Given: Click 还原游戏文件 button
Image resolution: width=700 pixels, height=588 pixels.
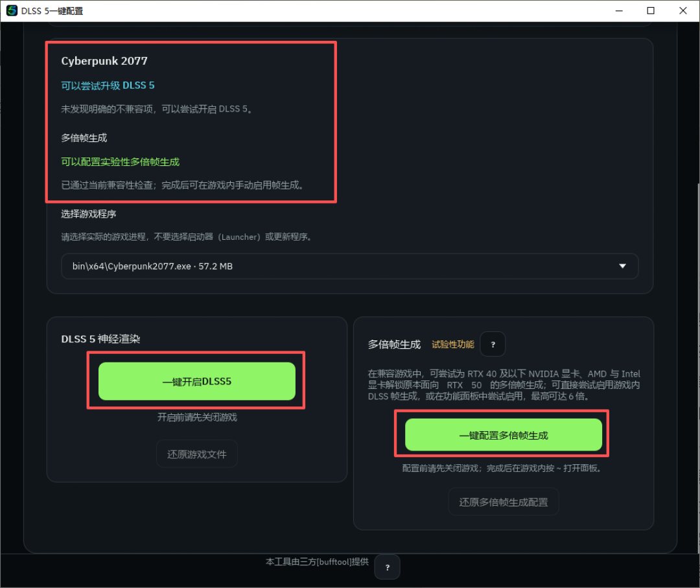Looking at the screenshot, I should (197, 454).
